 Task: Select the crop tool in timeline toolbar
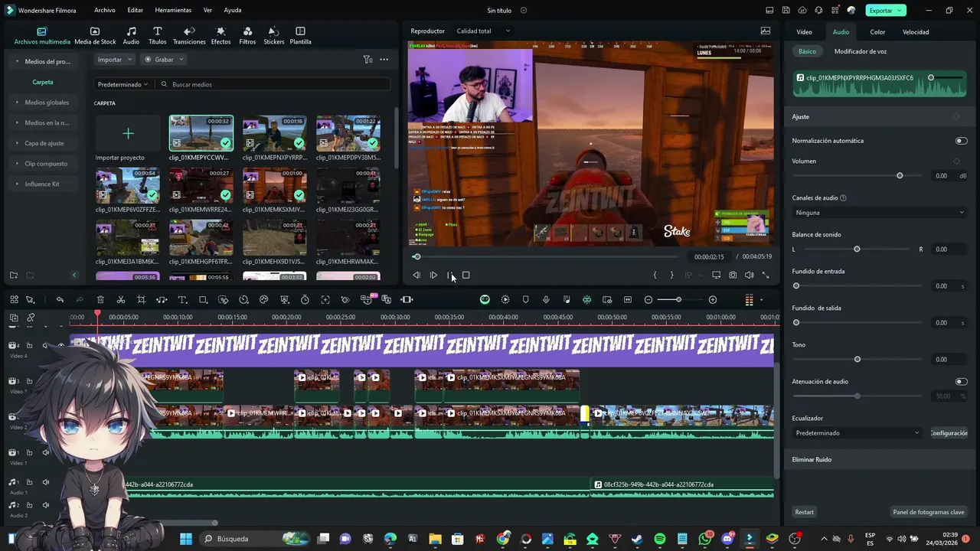[141, 299]
